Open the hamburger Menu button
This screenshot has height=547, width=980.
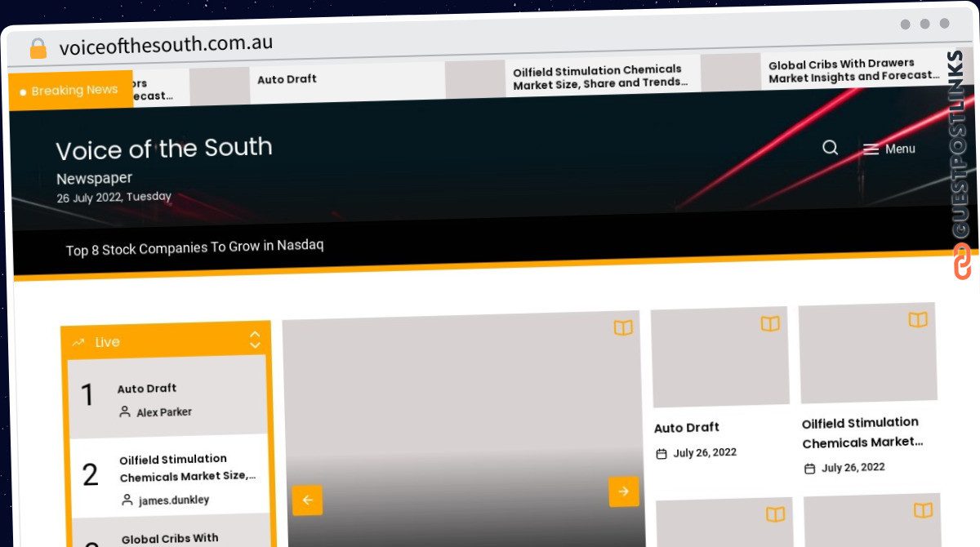point(889,149)
